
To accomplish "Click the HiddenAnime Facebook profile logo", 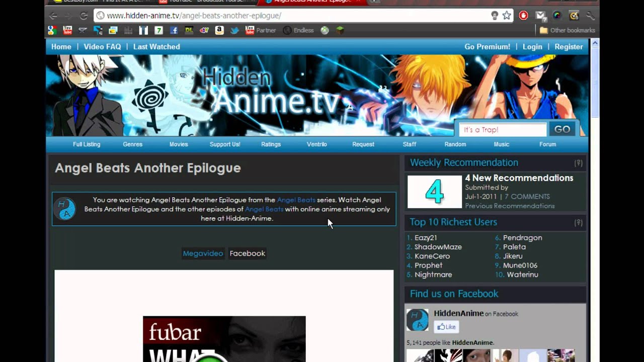I will (x=418, y=320).
